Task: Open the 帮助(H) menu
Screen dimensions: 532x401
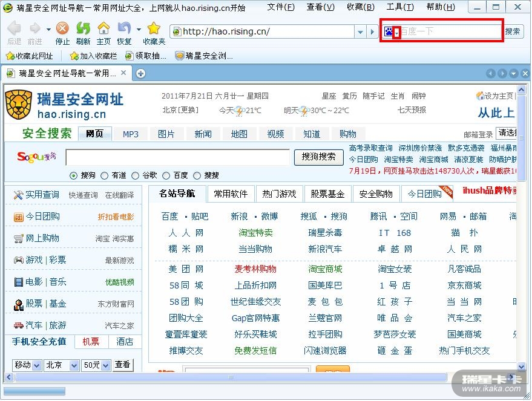Action: point(441,7)
